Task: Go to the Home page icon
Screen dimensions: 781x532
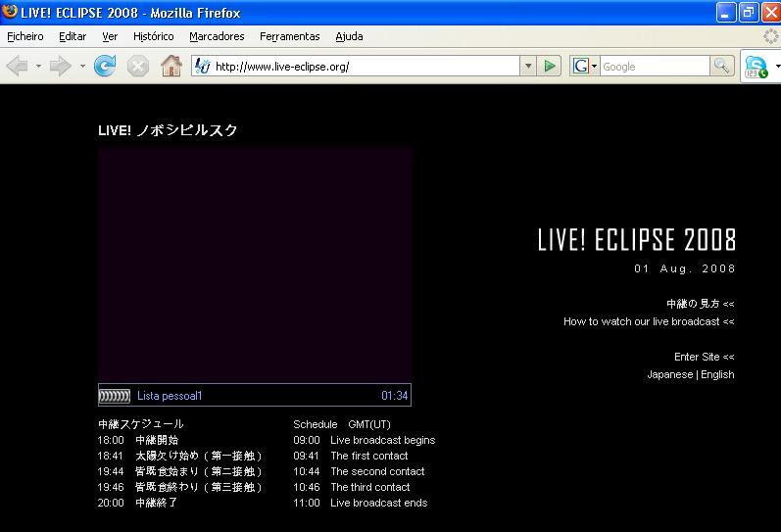Action: 171,66
